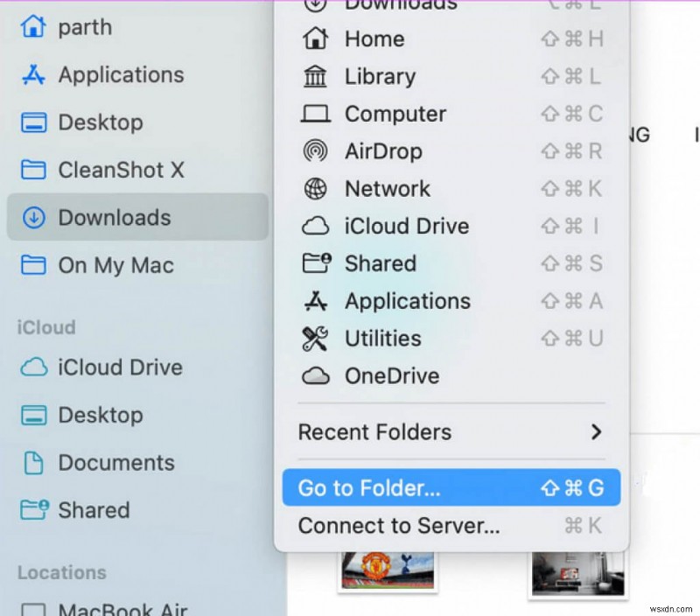
Task: Select Computer in the Go menu
Action: [451, 114]
